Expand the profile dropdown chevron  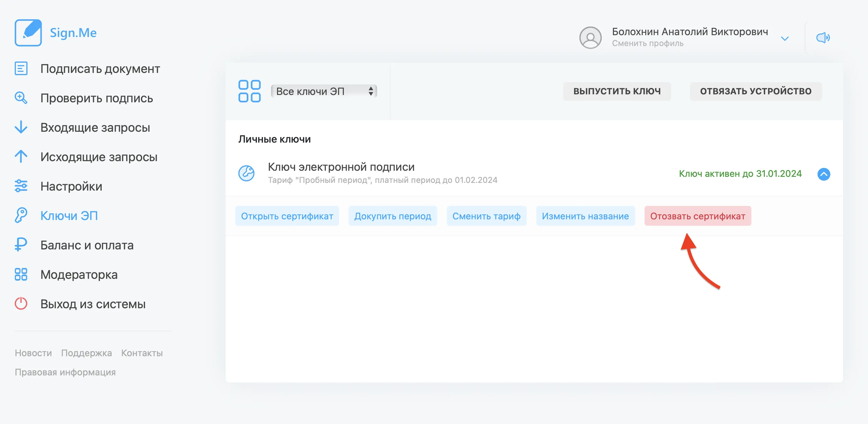coord(785,38)
